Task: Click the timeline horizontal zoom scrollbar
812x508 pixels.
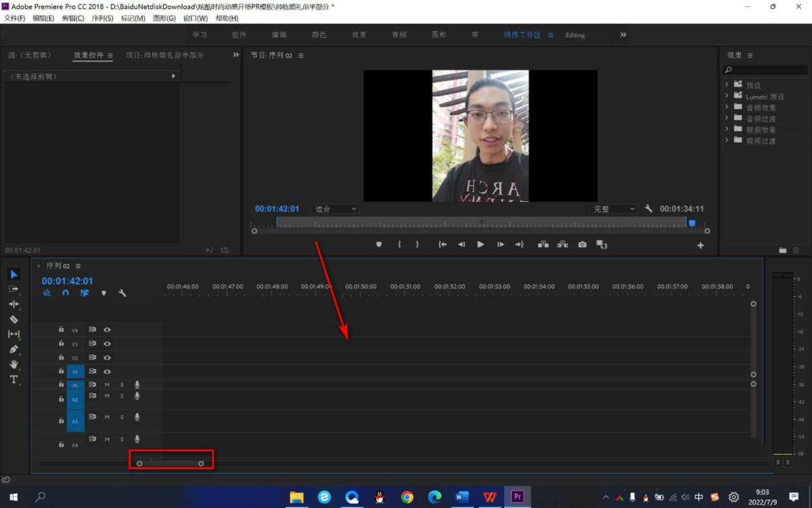Action: coord(170,463)
